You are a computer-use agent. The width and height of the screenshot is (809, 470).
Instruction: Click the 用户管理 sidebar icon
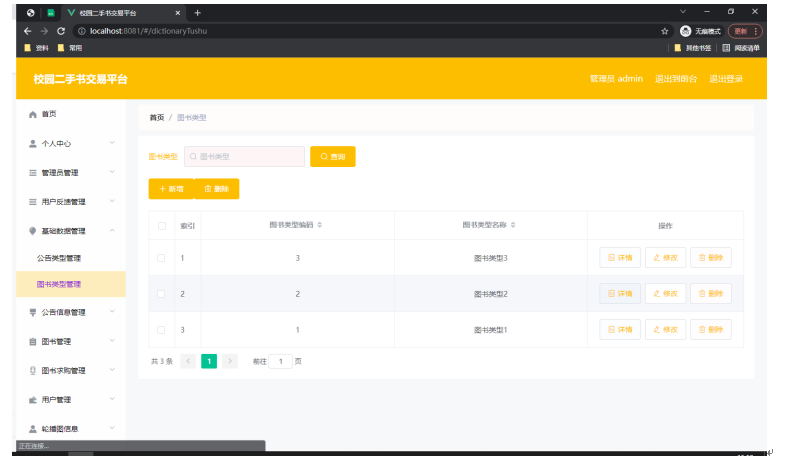pos(33,400)
